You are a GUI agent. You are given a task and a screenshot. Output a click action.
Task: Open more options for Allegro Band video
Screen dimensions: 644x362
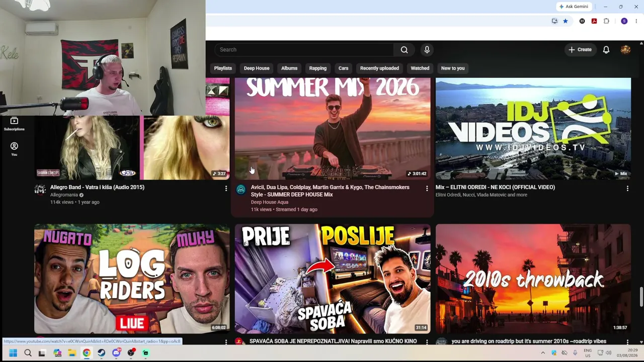226,188
